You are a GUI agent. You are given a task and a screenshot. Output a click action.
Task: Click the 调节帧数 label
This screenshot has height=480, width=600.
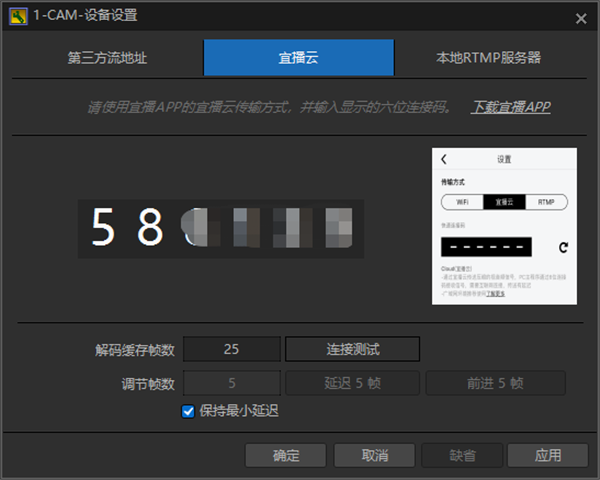[148, 384]
